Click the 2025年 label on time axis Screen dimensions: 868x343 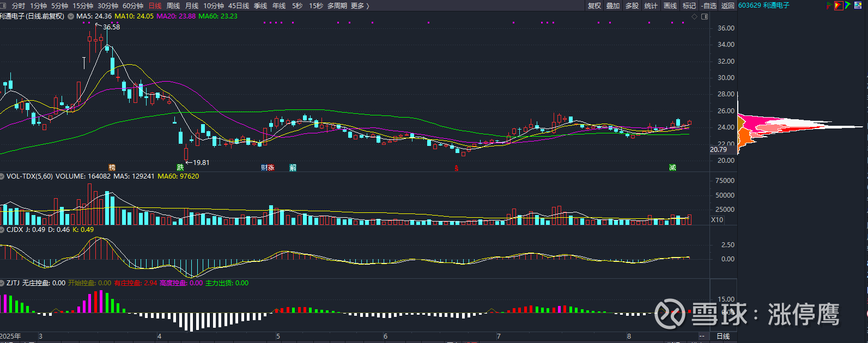[x=11, y=336]
